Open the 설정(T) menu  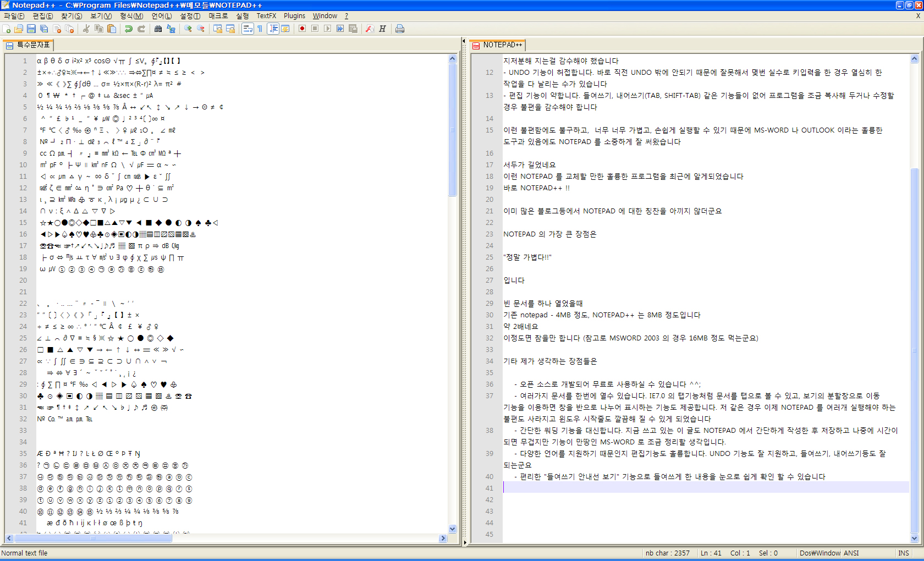tap(190, 16)
